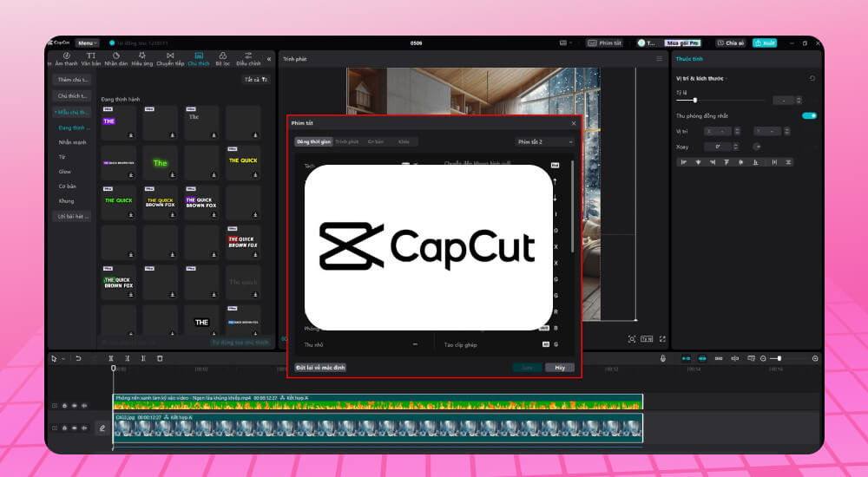Click the shortcuts dialog scrollbar
868x477 pixels.
(572, 206)
